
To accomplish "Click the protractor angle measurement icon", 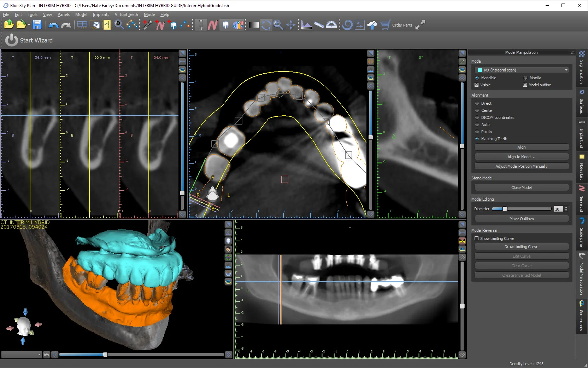I will click(x=331, y=25).
